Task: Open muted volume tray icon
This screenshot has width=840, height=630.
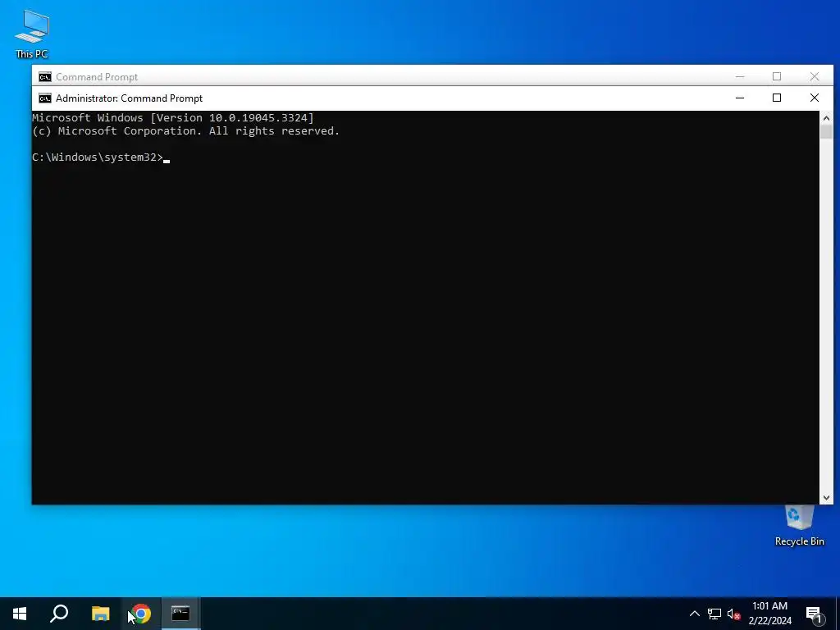Action: 733,614
